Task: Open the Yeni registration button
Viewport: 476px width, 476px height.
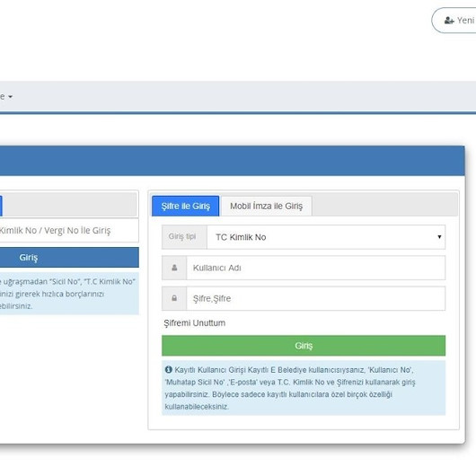Action: click(454, 21)
